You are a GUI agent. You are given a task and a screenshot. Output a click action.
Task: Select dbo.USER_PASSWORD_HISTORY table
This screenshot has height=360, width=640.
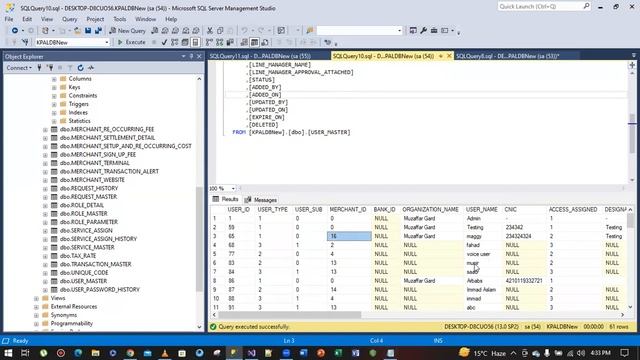(100, 290)
